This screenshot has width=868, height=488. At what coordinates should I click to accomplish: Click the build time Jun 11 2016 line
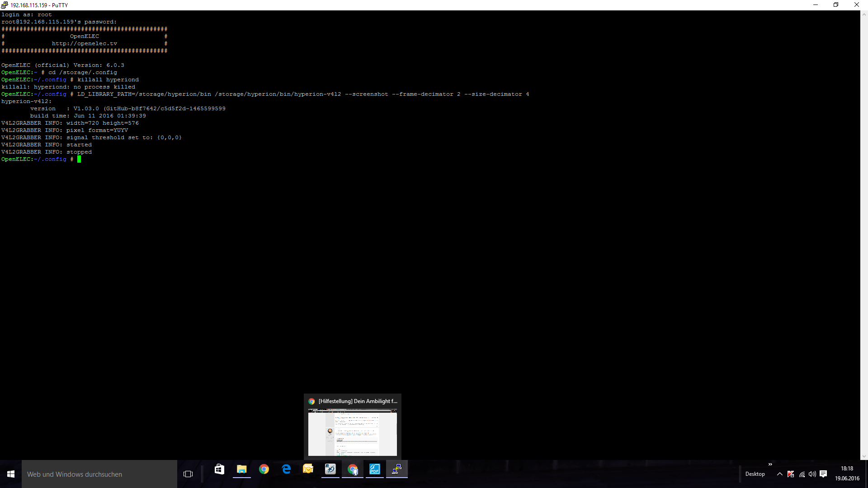tap(88, 116)
